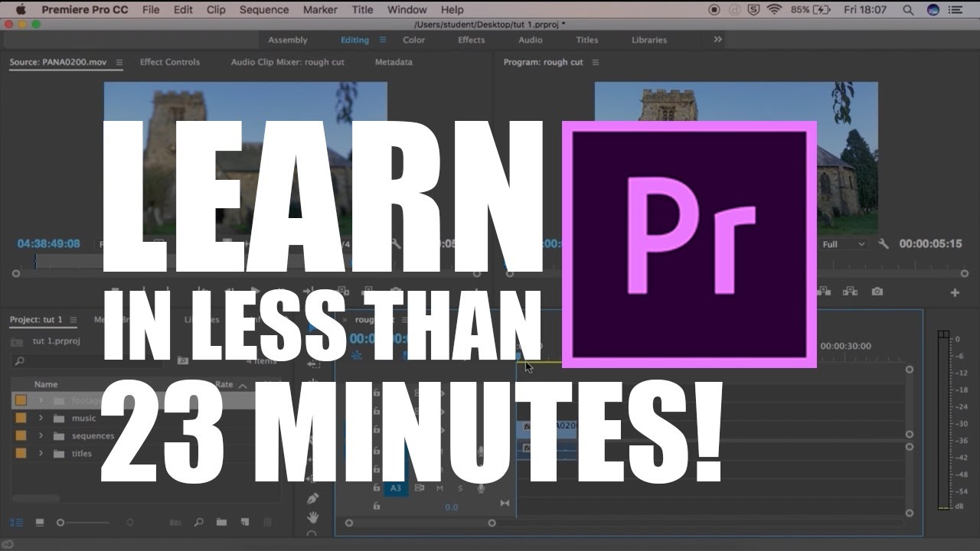Viewport: 980px width, 551px height.
Task: Click the Name column header
Action: pos(46,385)
